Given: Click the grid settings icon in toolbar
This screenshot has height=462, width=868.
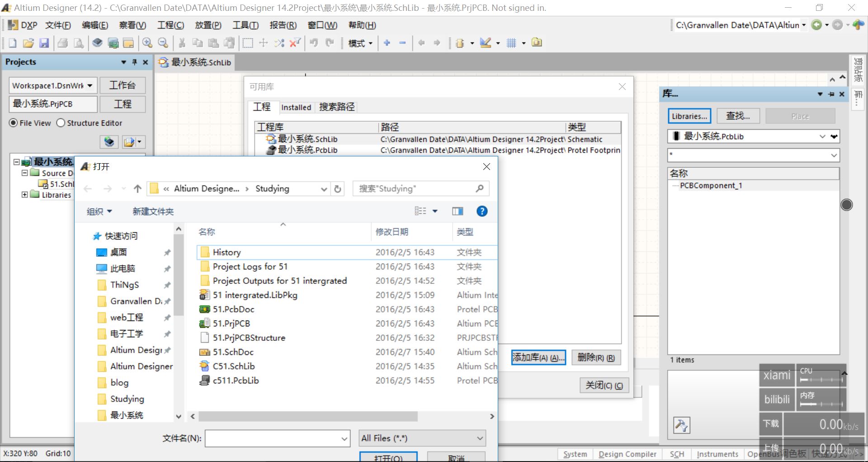Looking at the screenshot, I should click(x=511, y=43).
